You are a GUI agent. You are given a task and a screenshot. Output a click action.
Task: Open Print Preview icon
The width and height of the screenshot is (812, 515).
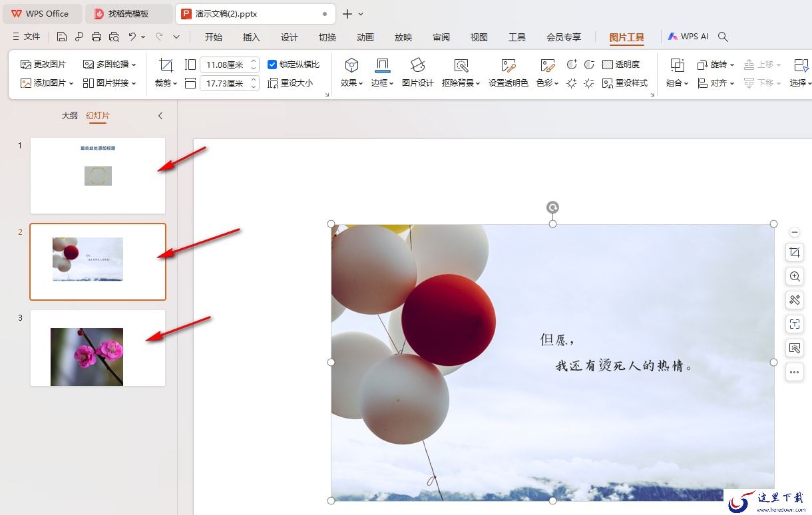114,37
